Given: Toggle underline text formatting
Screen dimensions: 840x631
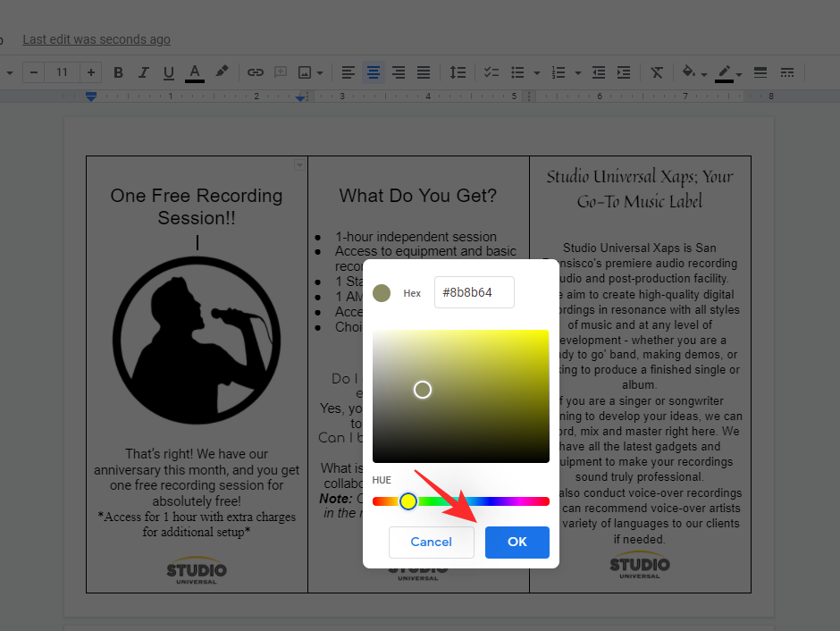Looking at the screenshot, I should point(169,72).
